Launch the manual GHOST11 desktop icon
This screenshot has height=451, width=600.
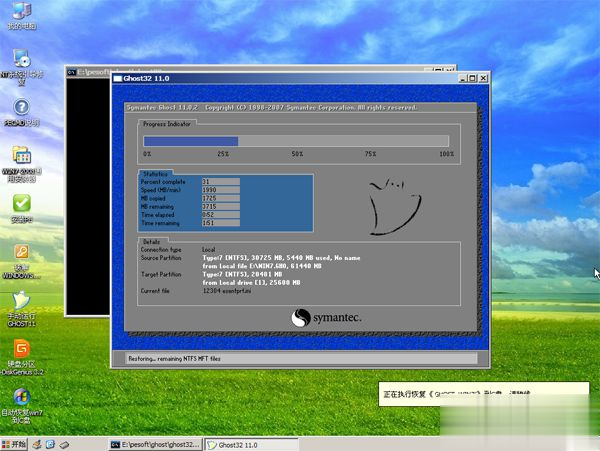pyautogui.click(x=21, y=302)
